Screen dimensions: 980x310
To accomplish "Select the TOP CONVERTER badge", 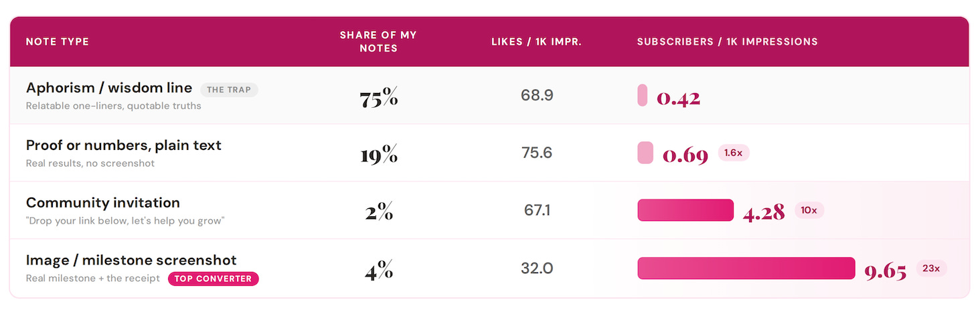I will 213,279.
